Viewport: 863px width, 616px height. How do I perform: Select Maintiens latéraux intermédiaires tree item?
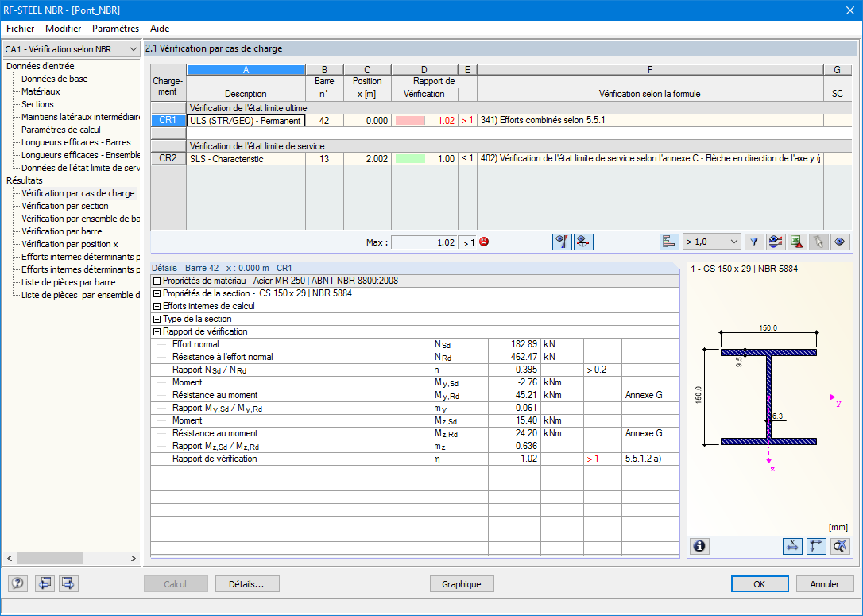pyautogui.click(x=81, y=117)
